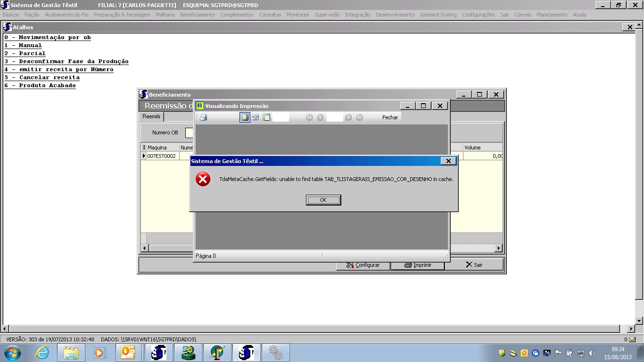Open shortcut 'Cancelar receita'
This screenshot has height=362, width=644.
[x=42, y=77]
